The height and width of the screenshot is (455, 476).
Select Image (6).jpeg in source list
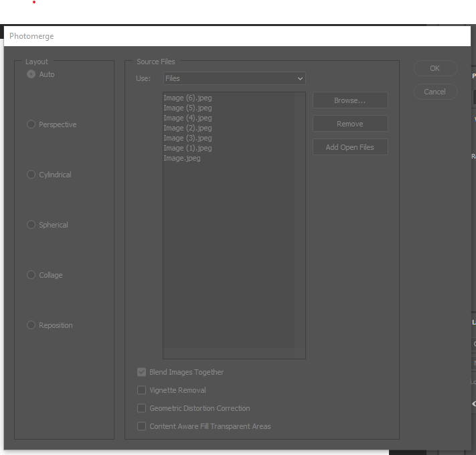pyautogui.click(x=187, y=98)
